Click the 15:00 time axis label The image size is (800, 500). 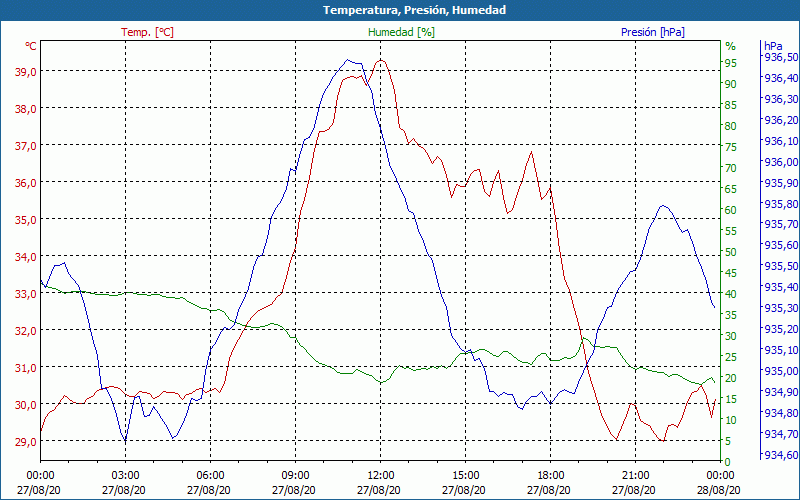[x=465, y=477]
